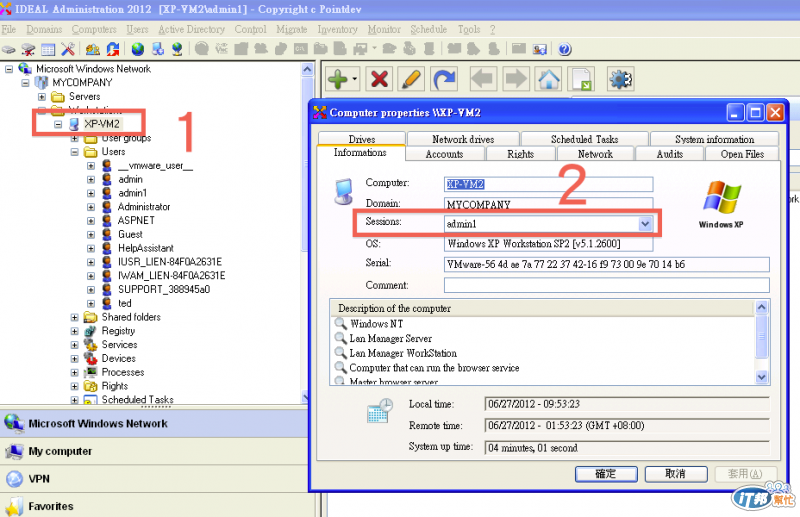
Task: Click the forward arrow navigation icon
Action: 516,80
